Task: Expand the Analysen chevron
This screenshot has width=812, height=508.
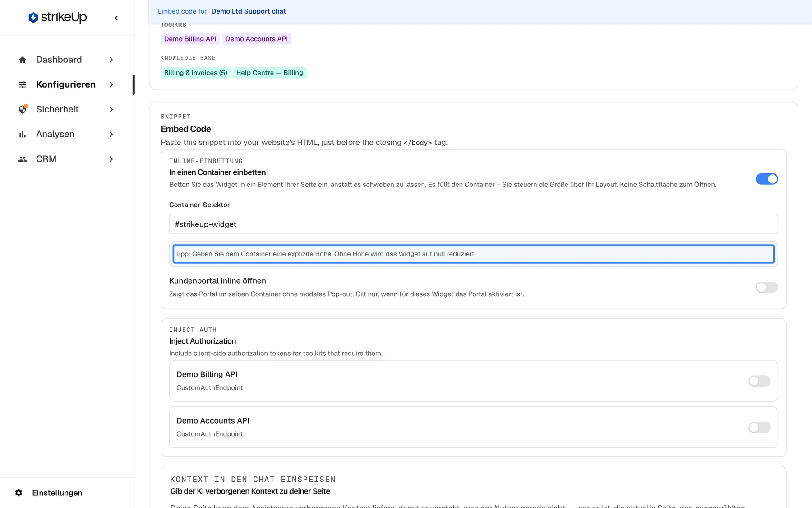Action: point(111,134)
